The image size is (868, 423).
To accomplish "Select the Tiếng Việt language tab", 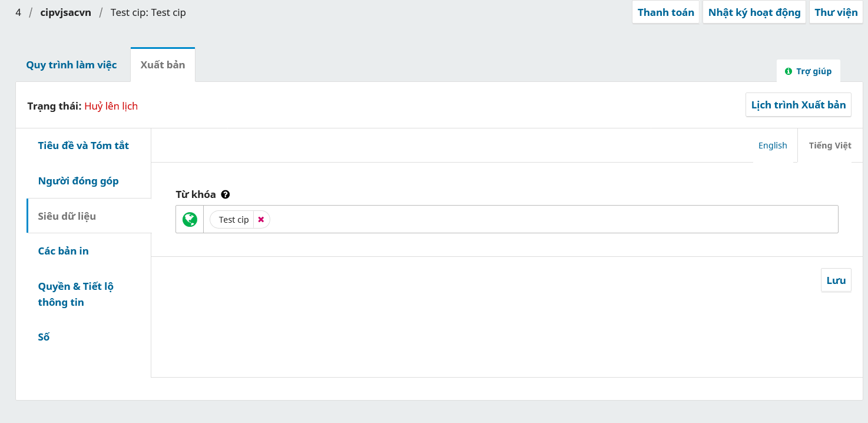I will coord(830,146).
